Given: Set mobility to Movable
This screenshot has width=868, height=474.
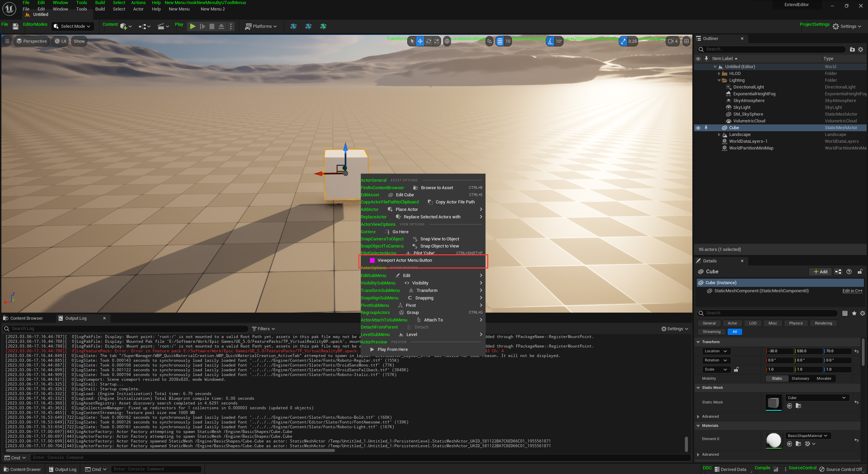Looking at the screenshot, I should [824, 378].
